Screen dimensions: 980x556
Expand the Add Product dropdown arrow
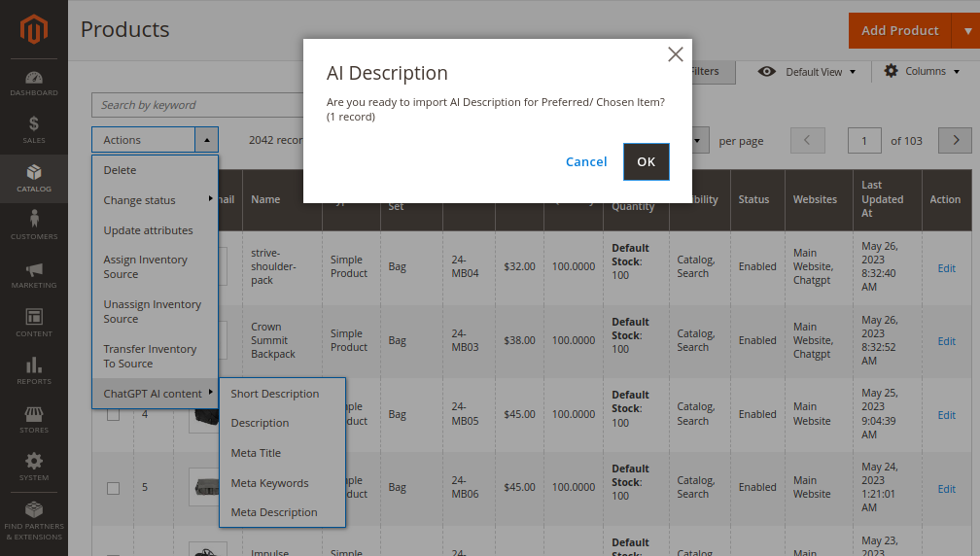pyautogui.click(x=966, y=30)
